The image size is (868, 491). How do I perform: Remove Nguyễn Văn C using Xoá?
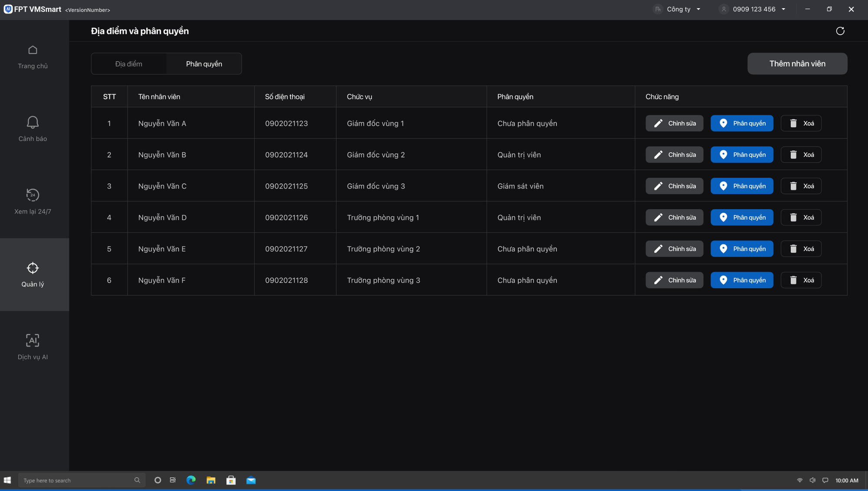click(x=801, y=186)
